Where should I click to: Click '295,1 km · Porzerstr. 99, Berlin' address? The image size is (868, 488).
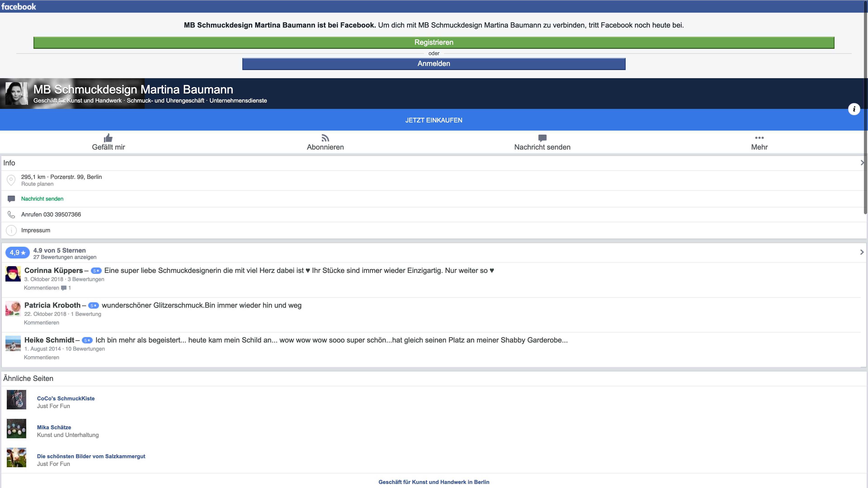61,177
